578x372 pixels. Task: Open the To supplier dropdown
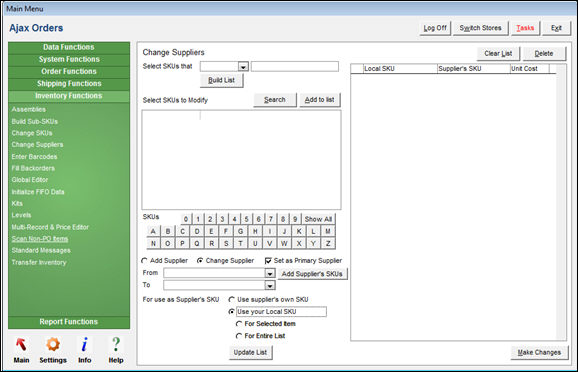[x=270, y=285]
